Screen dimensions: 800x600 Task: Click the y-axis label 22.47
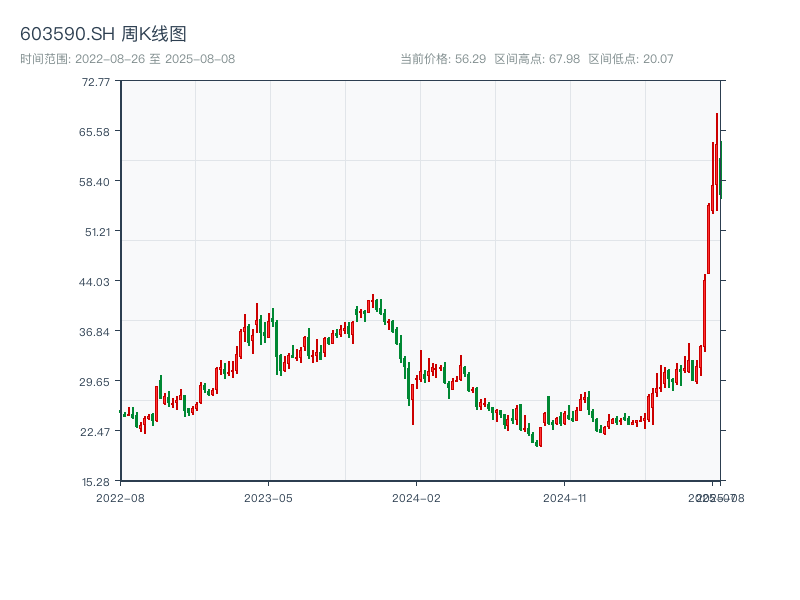click(95, 432)
